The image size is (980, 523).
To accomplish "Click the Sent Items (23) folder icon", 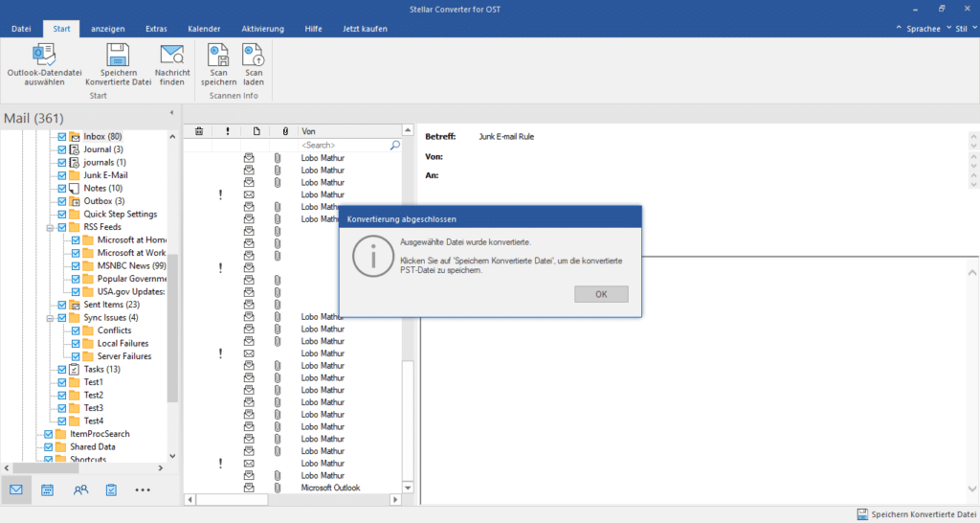I will coord(75,305).
